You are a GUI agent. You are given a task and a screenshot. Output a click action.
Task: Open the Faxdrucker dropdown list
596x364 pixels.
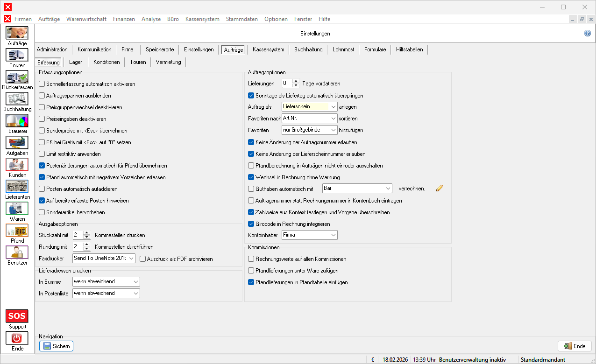pyautogui.click(x=131, y=259)
